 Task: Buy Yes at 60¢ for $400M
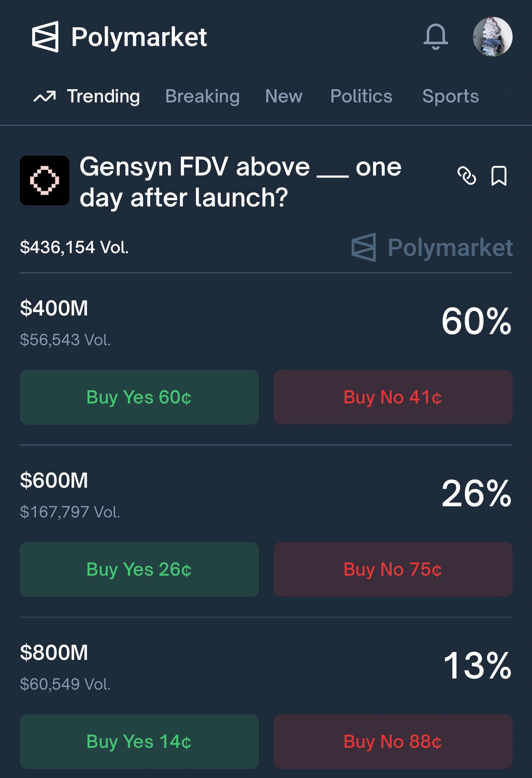(139, 397)
